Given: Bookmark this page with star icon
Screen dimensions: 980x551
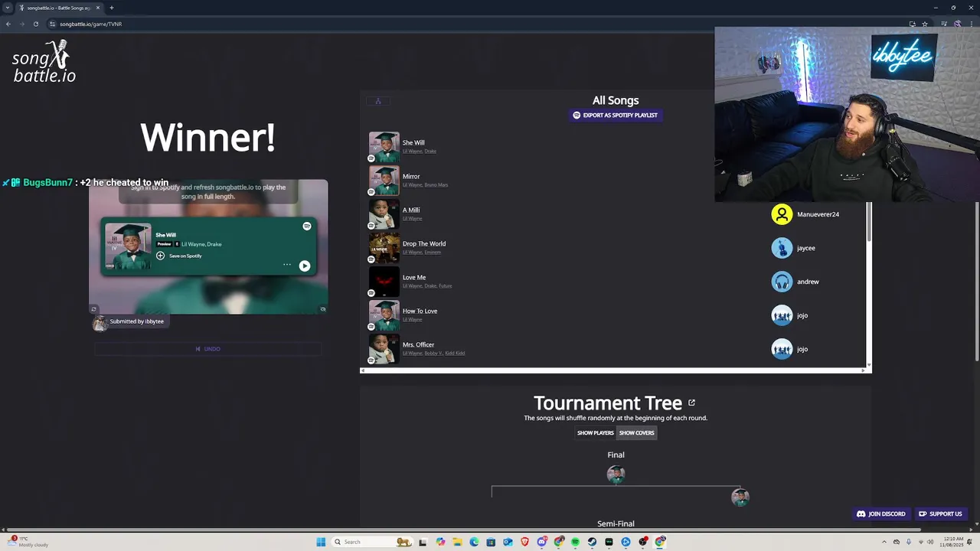Looking at the screenshot, I should click(925, 24).
